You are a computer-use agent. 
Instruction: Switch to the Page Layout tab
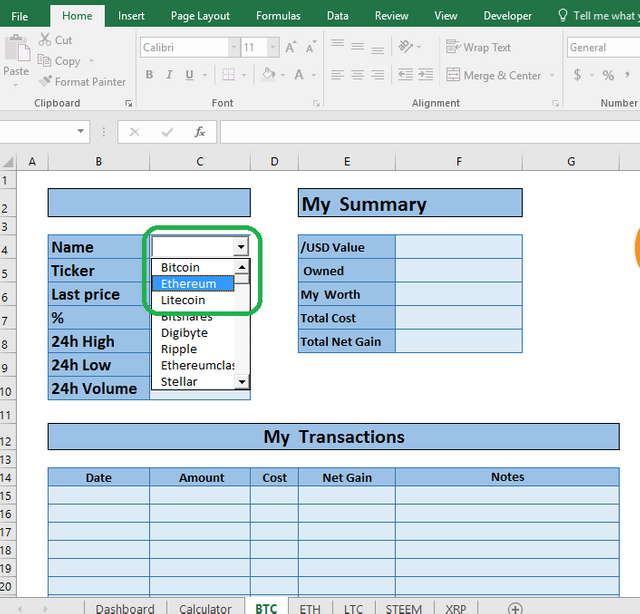point(200,16)
